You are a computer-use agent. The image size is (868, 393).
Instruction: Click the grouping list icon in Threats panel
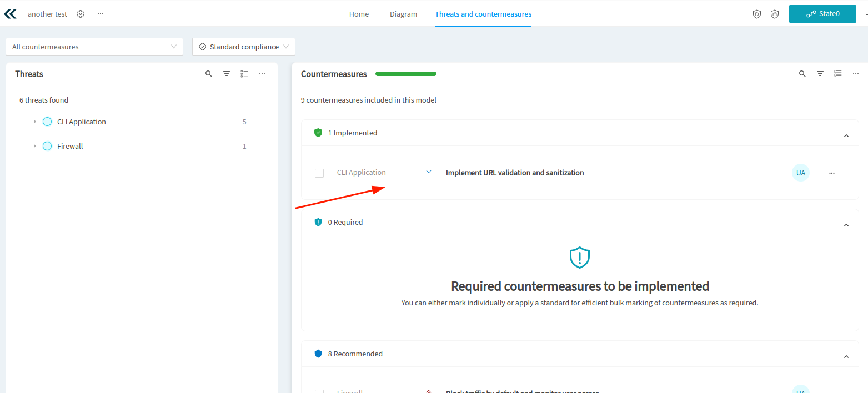(x=244, y=74)
